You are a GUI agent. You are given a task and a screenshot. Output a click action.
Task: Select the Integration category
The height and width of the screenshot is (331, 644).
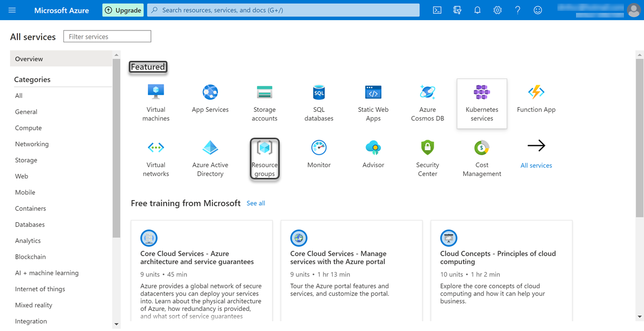click(x=31, y=321)
